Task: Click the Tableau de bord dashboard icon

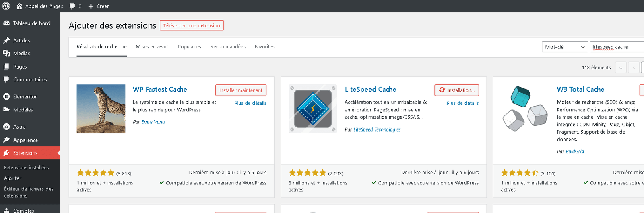Action: tap(6, 23)
